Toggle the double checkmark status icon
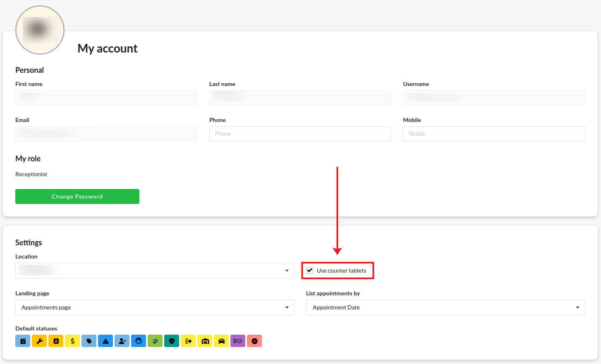The height and width of the screenshot is (364, 601). click(155, 341)
